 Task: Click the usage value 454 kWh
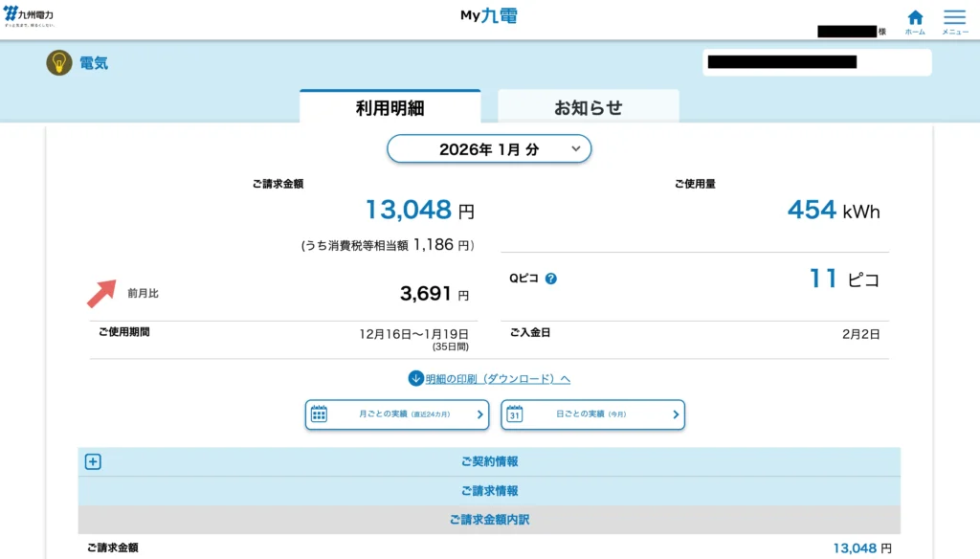[x=834, y=210]
